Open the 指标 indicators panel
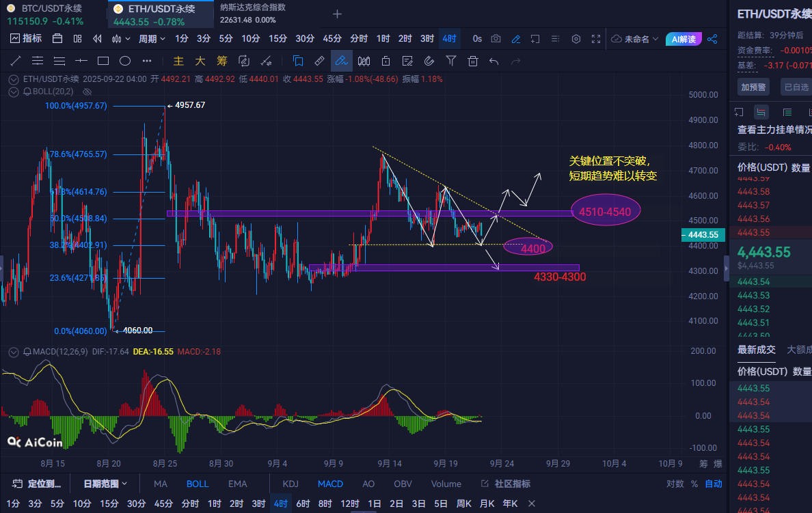 [x=26, y=39]
